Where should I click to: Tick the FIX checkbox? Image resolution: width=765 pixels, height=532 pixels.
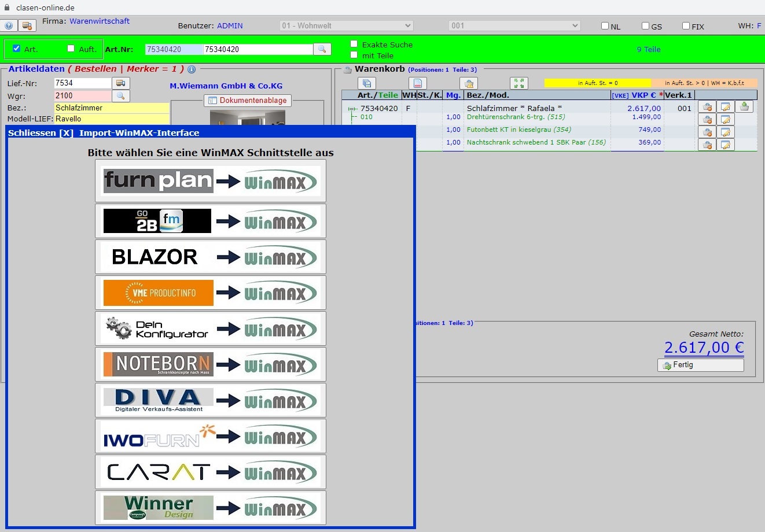686,26
